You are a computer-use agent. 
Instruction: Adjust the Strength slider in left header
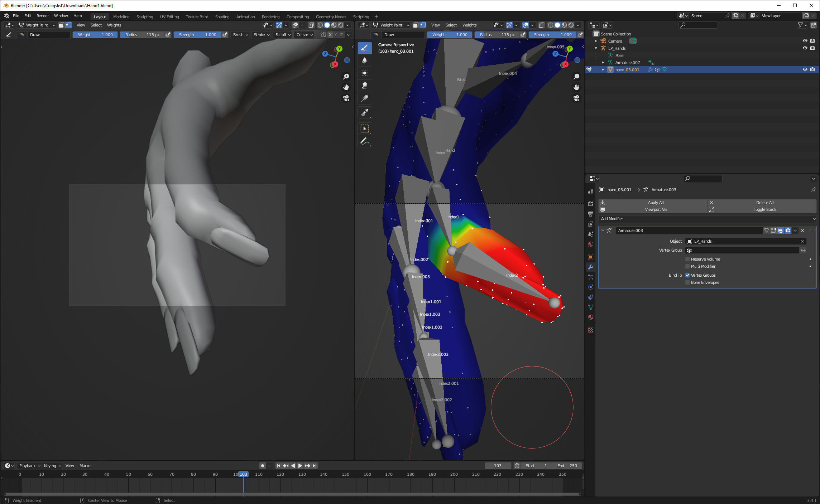197,35
